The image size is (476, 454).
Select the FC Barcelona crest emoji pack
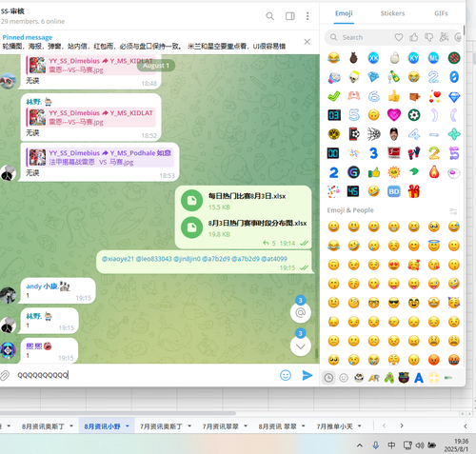404,378
